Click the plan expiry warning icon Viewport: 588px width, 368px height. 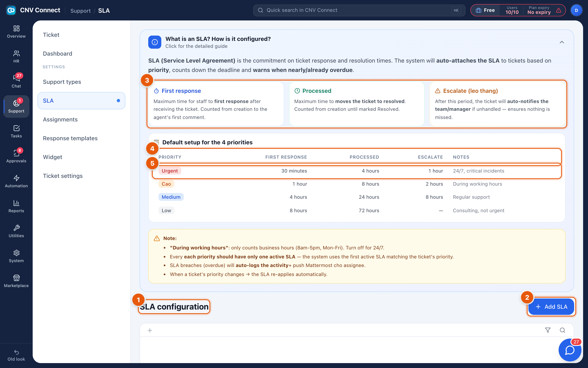pyautogui.click(x=559, y=10)
